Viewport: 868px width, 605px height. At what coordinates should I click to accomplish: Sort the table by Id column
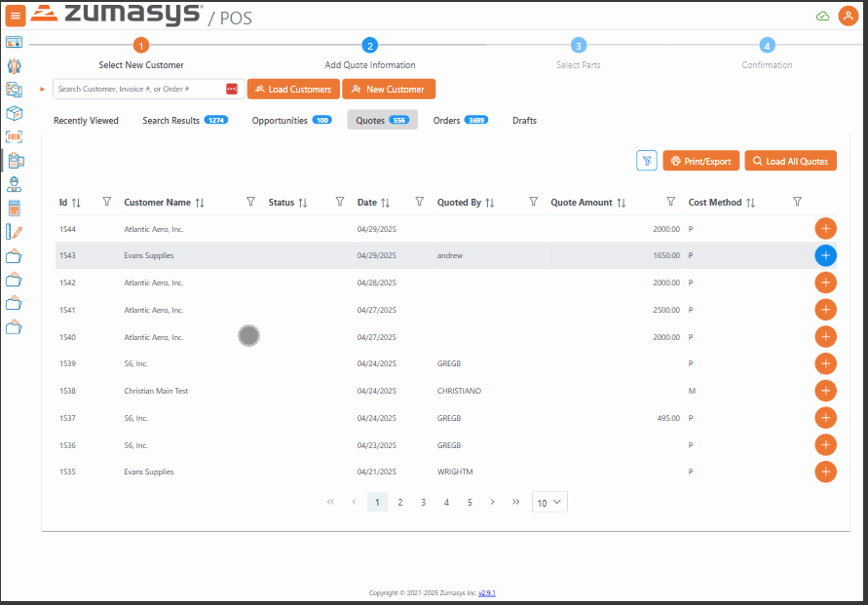pos(76,203)
